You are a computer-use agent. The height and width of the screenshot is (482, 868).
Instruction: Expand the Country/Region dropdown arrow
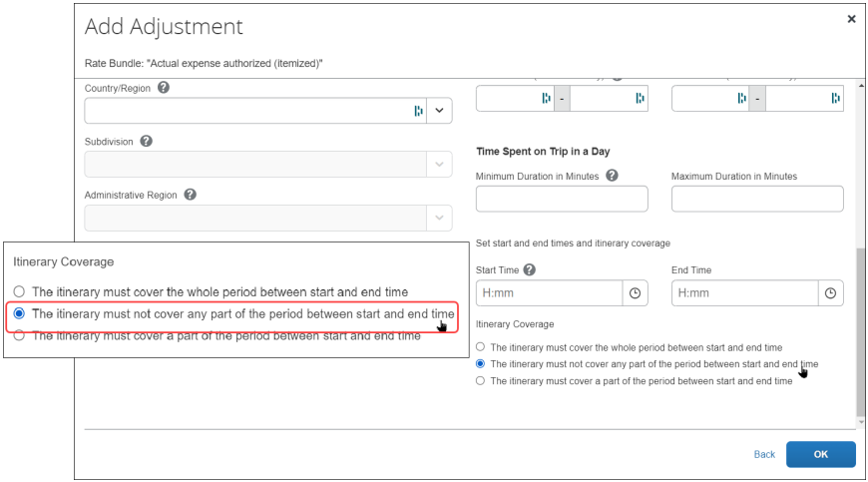(440, 111)
